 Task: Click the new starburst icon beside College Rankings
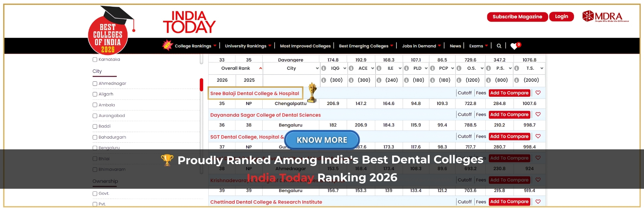tap(167, 45)
